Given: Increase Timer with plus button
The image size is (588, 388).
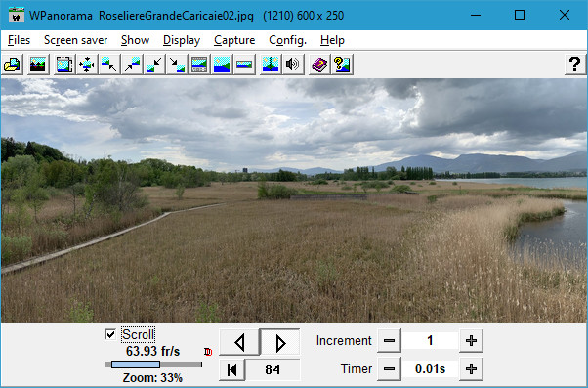Looking at the screenshot, I should [471, 368].
